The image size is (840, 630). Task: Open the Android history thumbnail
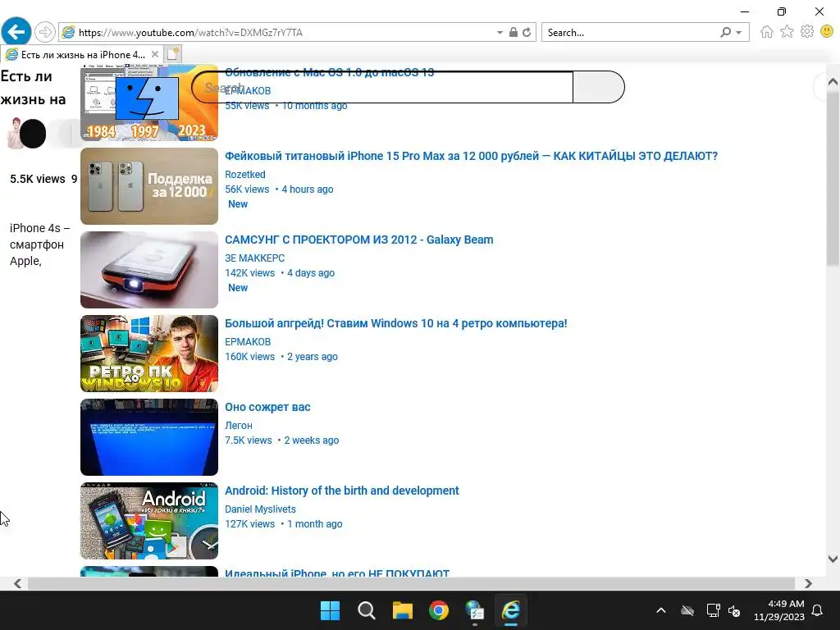coord(149,520)
